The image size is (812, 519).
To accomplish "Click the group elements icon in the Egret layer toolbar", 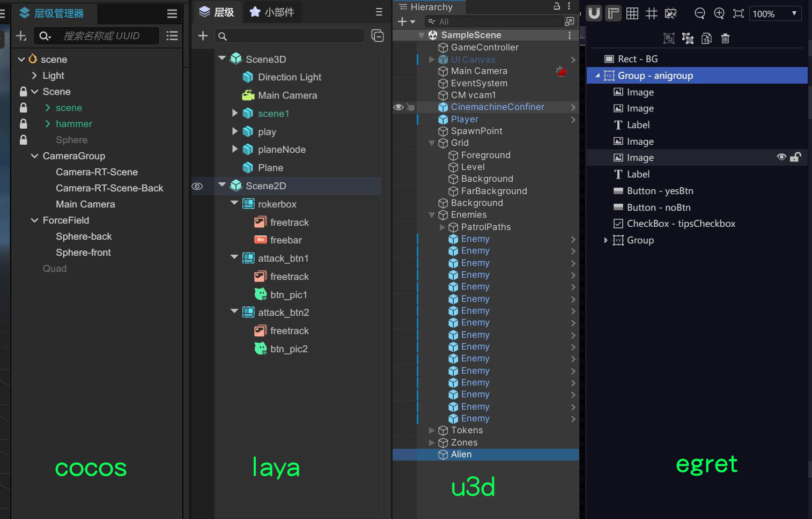I will pyautogui.click(x=669, y=38).
